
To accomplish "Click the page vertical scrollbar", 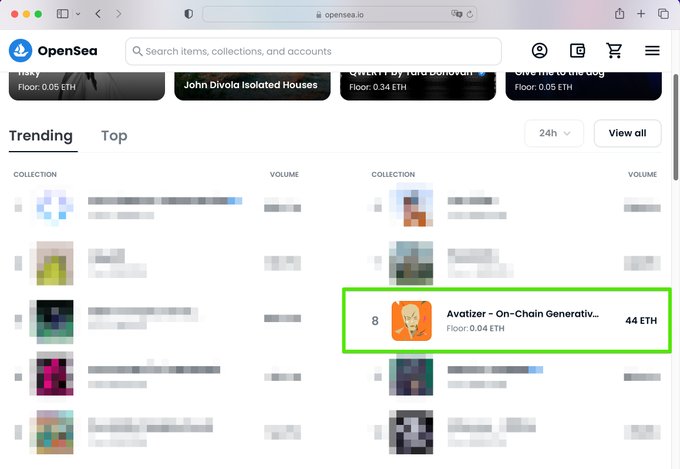I will pos(675,127).
